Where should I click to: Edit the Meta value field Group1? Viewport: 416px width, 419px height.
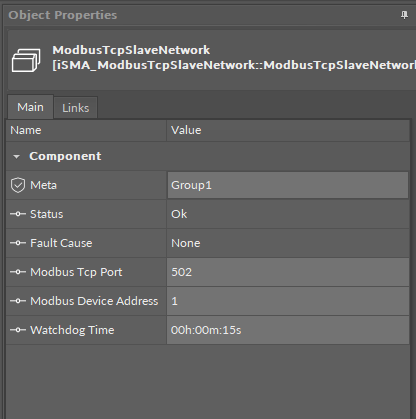coord(288,185)
